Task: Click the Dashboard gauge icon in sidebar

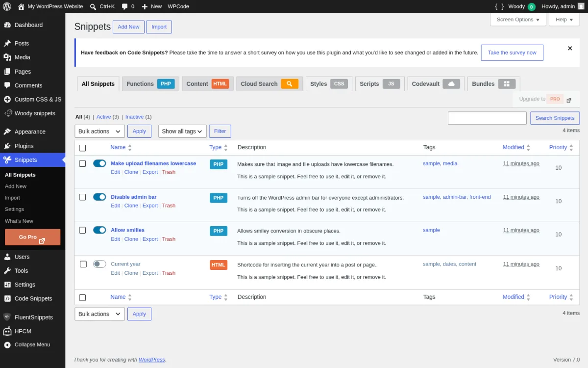Action: [7, 25]
